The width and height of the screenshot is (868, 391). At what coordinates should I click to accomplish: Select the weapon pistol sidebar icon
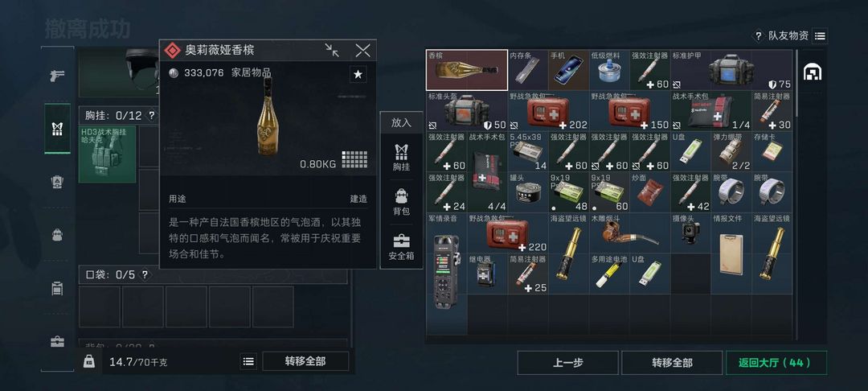57,76
